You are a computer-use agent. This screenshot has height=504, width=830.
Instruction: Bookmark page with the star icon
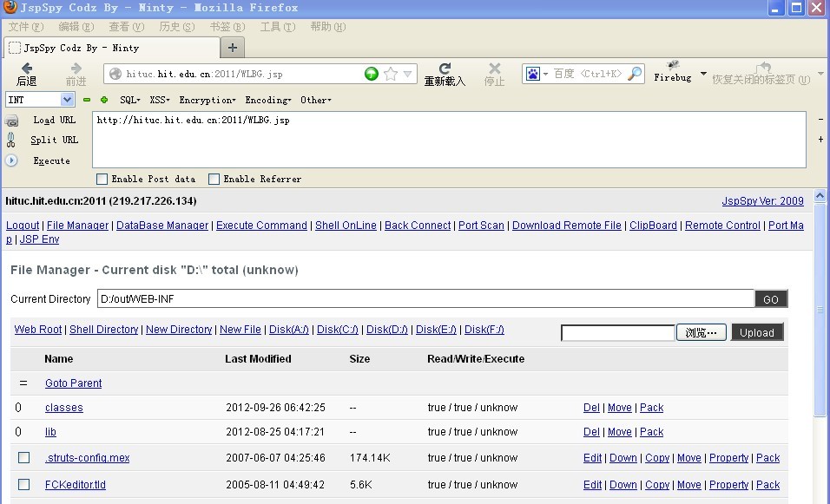(x=391, y=74)
